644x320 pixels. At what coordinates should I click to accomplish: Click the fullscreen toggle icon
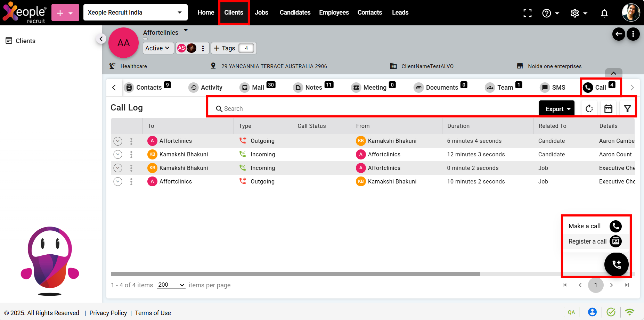(528, 13)
